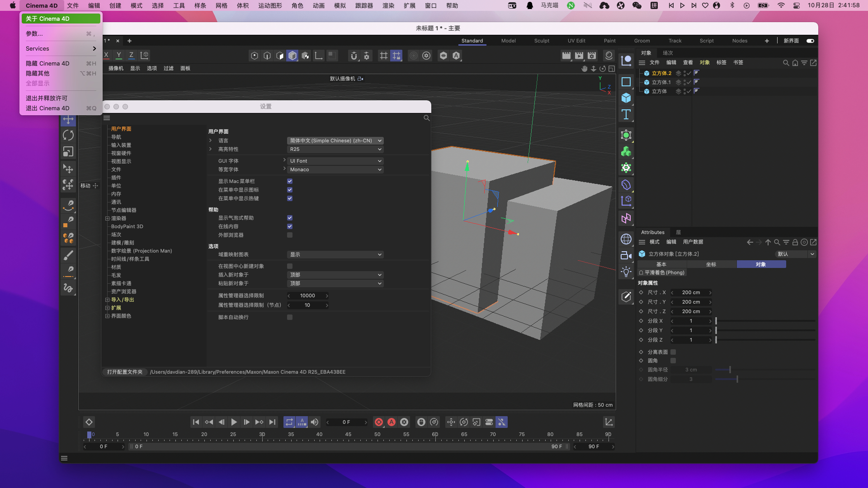The height and width of the screenshot is (488, 868).
Task: Toggle 显示气泡式帮助 checkbox
Action: click(x=290, y=217)
